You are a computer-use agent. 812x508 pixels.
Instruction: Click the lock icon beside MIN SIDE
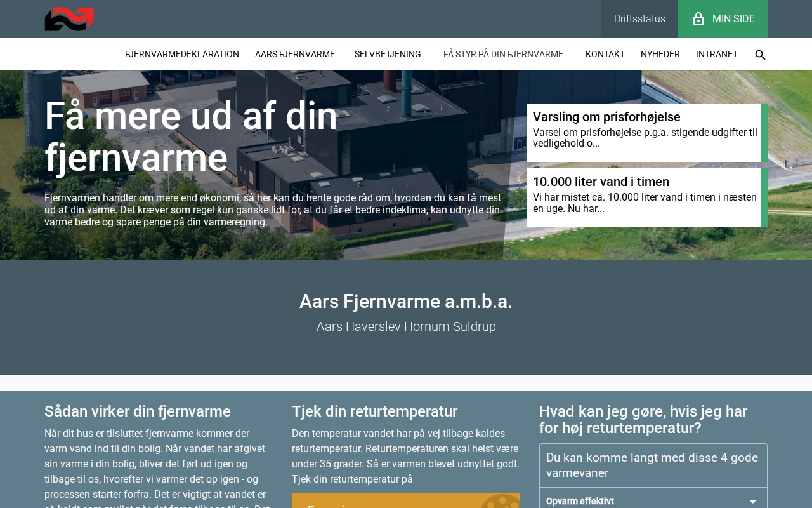698,19
